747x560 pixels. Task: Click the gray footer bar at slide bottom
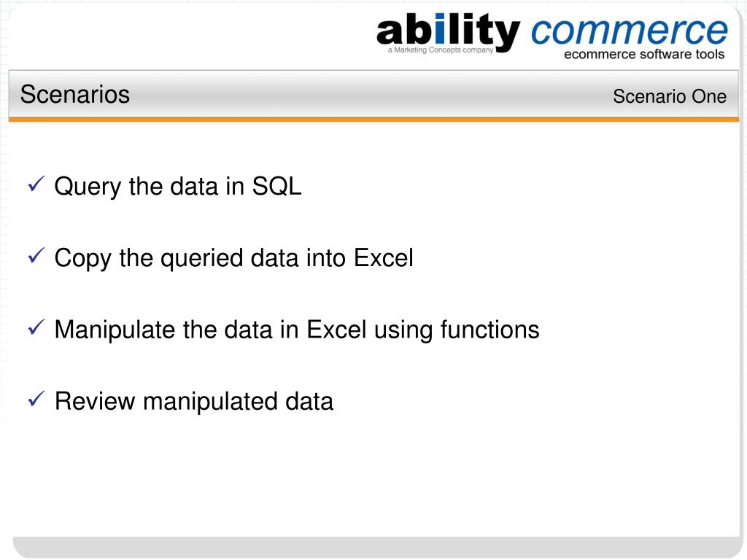[376, 547]
